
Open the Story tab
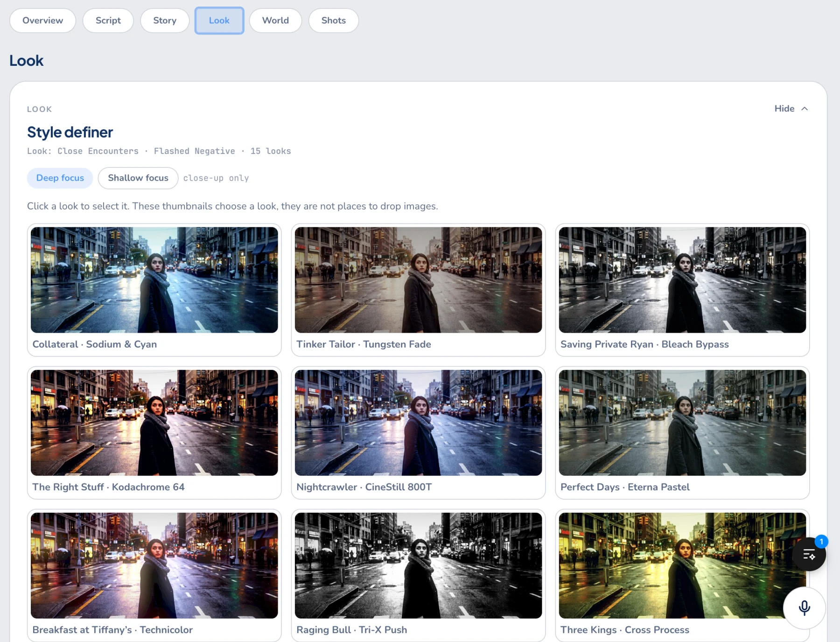point(165,21)
